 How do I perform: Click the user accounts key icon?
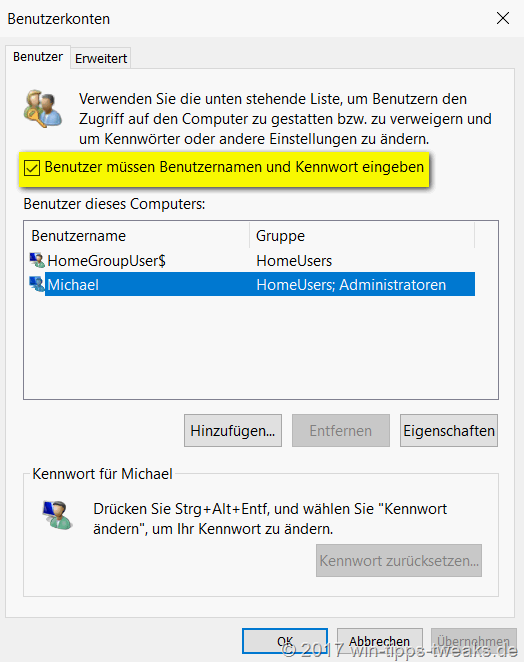(43, 109)
